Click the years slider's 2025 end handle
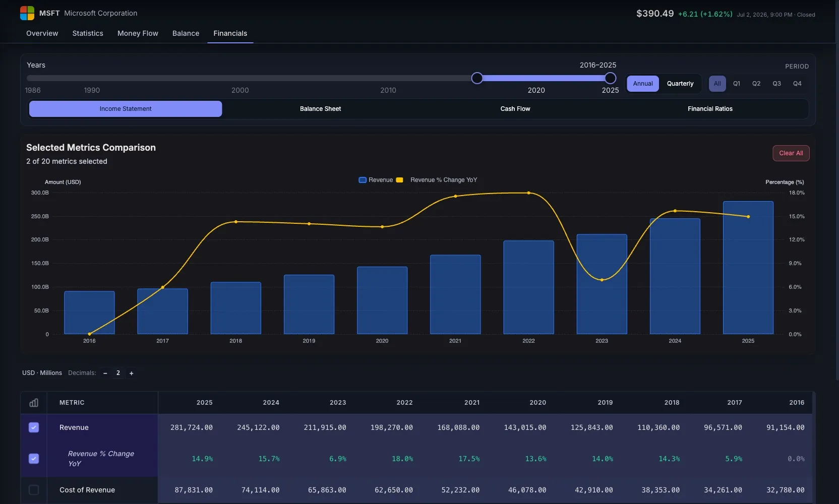Image resolution: width=839 pixels, height=504 pixels. click(x=610, y=78)
